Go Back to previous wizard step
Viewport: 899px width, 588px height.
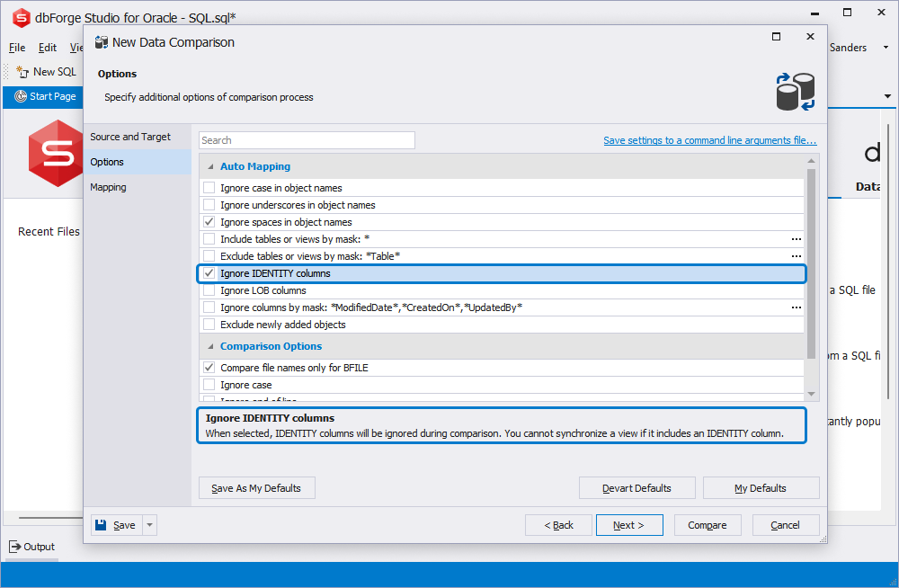[x=558, y=525]
